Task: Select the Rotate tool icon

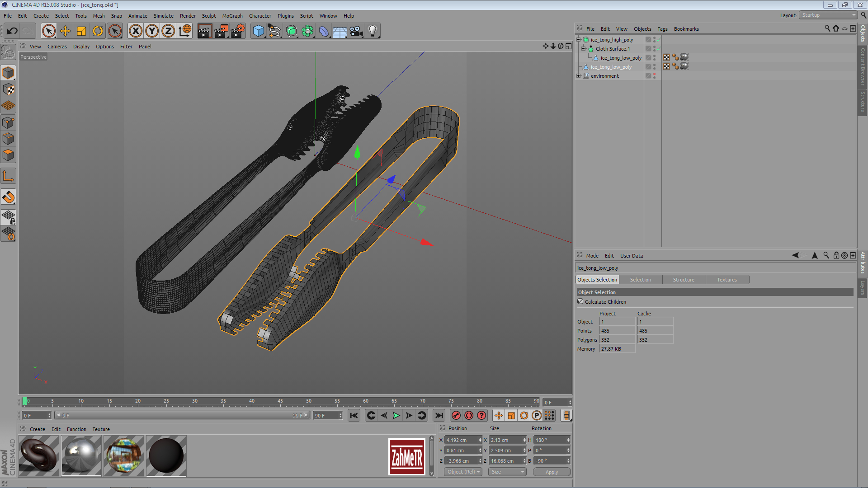Action: point(98,31)
